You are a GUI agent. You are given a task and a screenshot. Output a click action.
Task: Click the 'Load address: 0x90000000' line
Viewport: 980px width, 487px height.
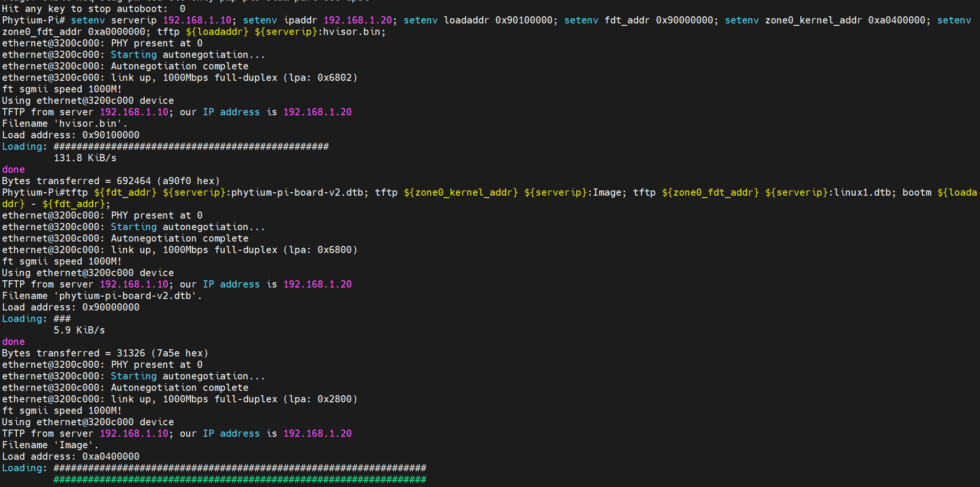71,307
